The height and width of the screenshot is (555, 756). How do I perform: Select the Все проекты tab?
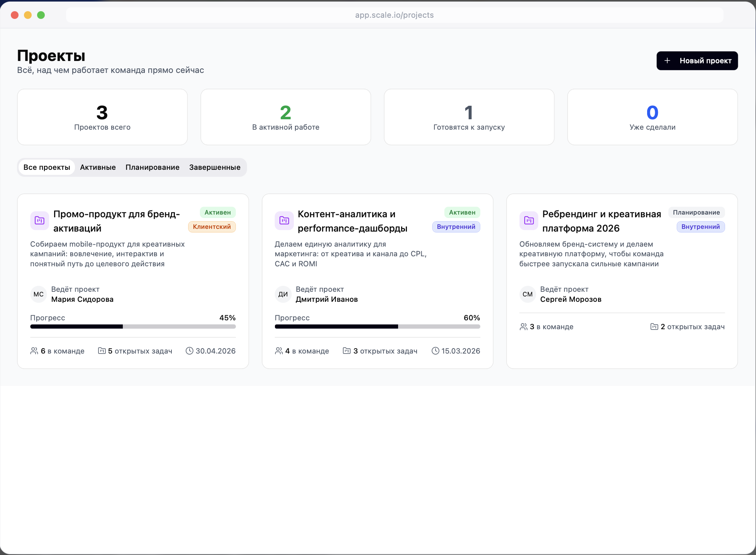[x=47, y=167]
